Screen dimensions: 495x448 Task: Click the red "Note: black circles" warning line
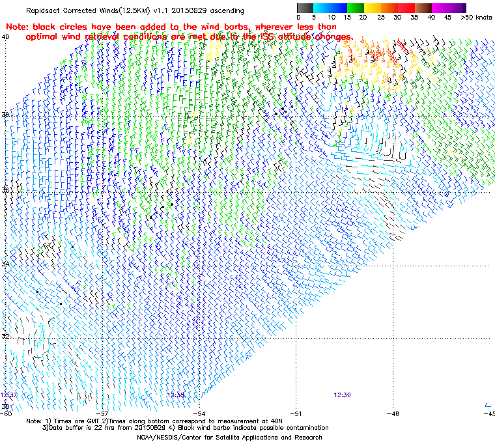[x=171, y=27]
